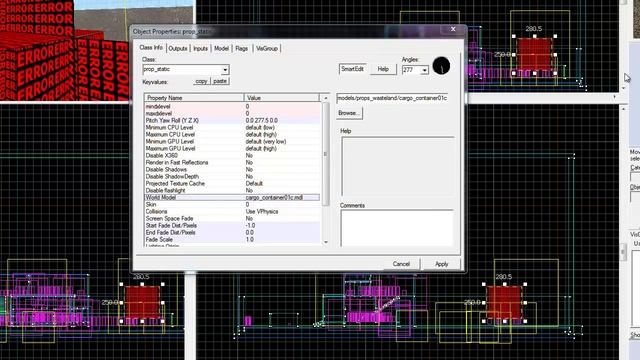Viewport: 640px width, 360px height.
Task: Click the model path input field
Action: 392,98
